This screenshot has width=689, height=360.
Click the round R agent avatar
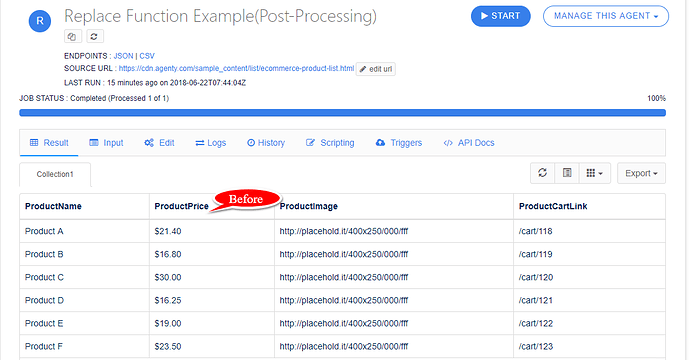[40, 21]
